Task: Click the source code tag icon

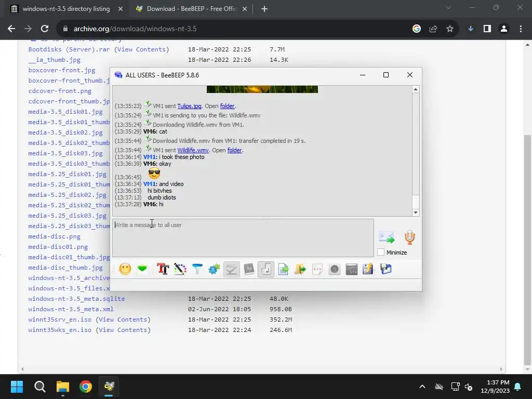Action: 317,270
